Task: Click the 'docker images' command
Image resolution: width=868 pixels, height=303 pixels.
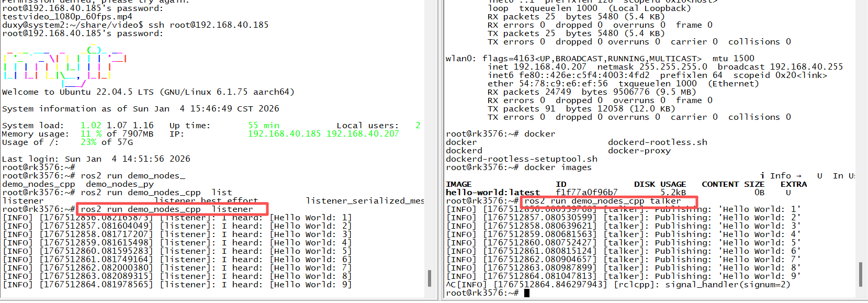Action: [x=558, y=167]
